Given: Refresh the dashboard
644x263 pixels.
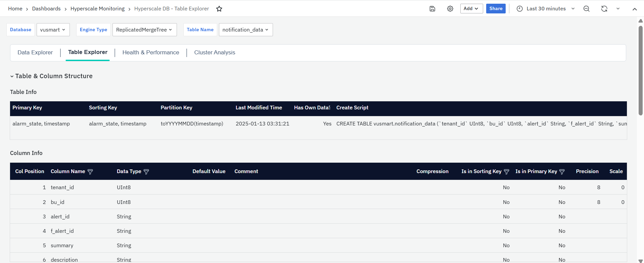Looking at the screenshot, I should click(604, 9).
